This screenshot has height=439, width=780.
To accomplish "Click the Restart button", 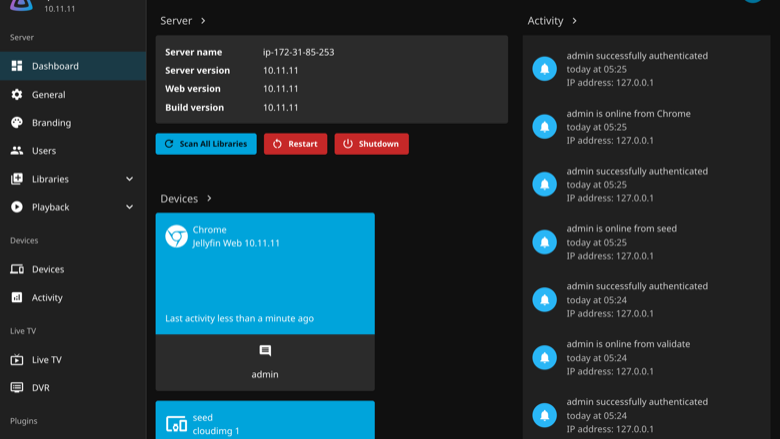I will (295, 144).
